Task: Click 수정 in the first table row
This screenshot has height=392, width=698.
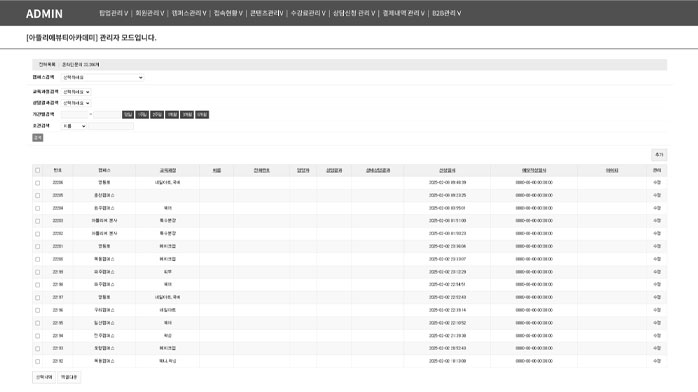Action: tap(657, 182)
